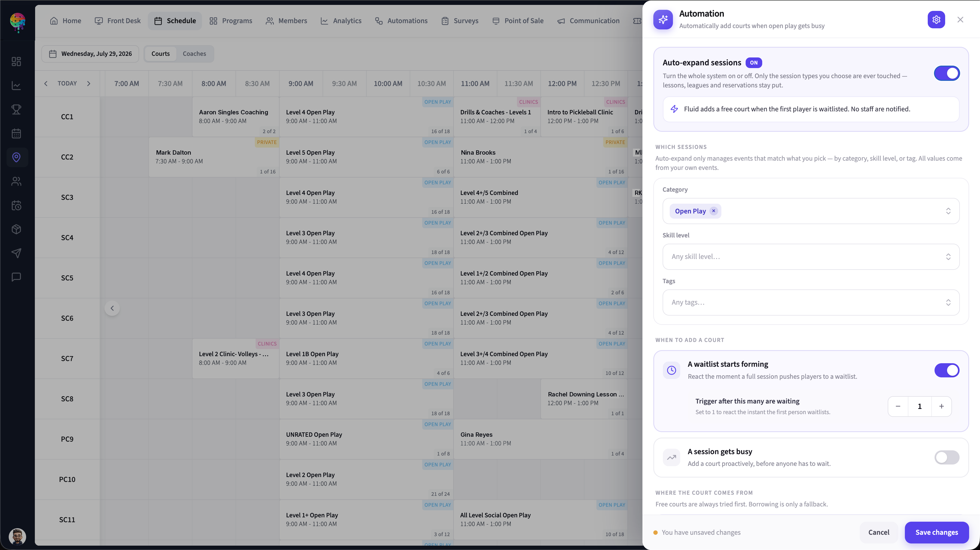Open the analytics chart icon in the sidebar
This screenshot has height=550, width=980.
[x=16, y=85]
